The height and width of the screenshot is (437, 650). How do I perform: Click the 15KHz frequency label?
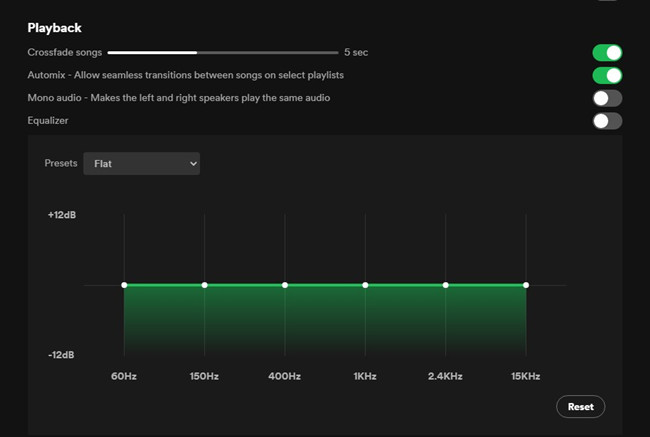(x=526, y=376)
